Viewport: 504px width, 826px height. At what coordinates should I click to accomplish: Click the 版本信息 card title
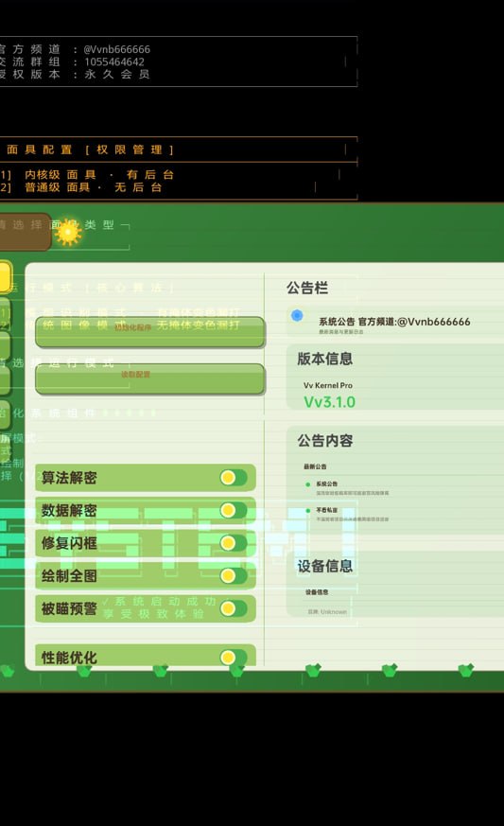click(325, 359)
